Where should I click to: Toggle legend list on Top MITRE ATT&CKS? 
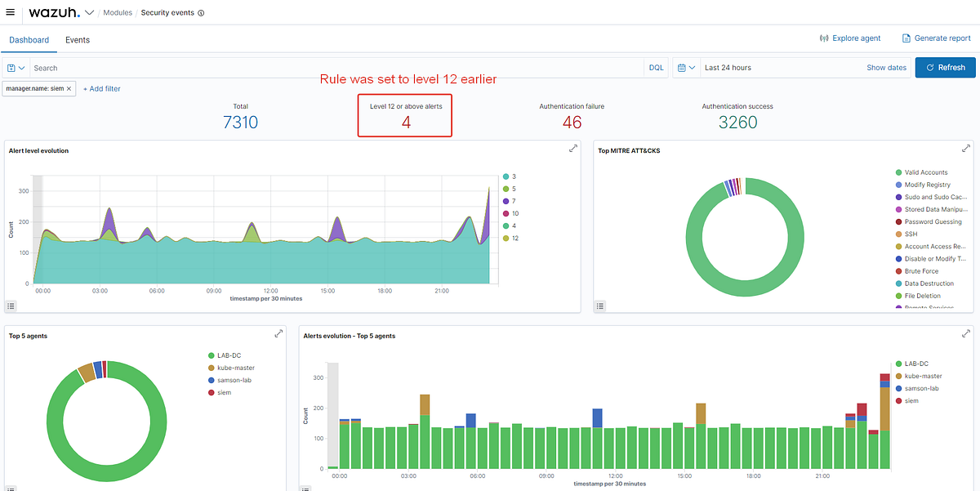point(600,306)
